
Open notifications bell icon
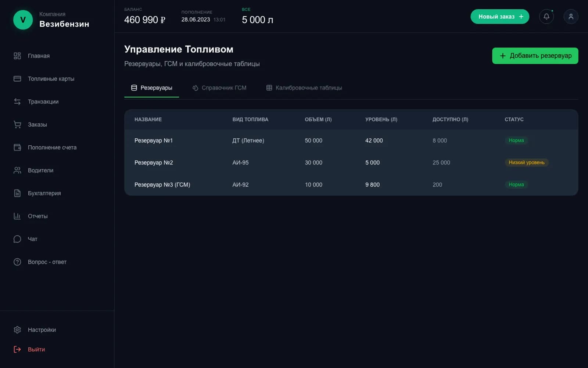click(546, 17)
